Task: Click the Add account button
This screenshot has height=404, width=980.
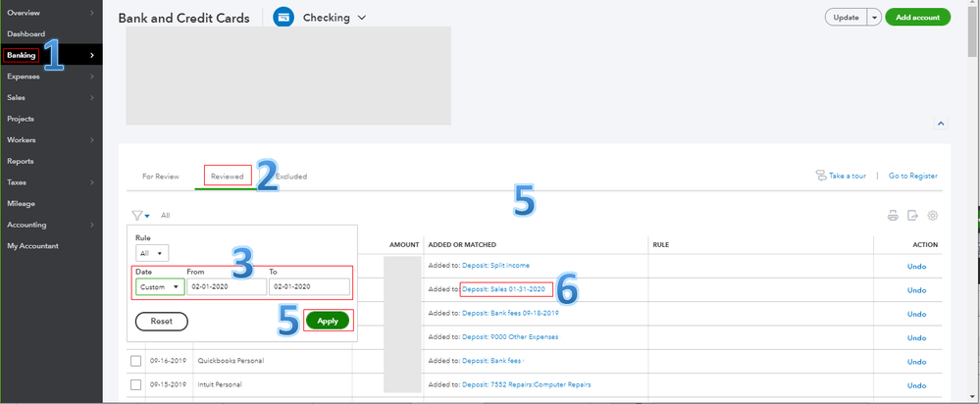Action: 917,18
